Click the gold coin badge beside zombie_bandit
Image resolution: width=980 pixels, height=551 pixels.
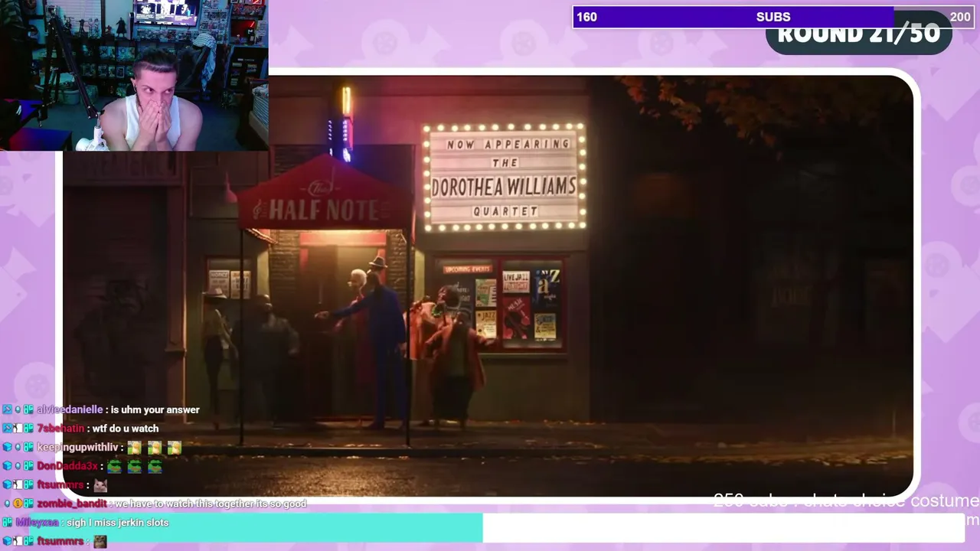(x=18, y=504)
